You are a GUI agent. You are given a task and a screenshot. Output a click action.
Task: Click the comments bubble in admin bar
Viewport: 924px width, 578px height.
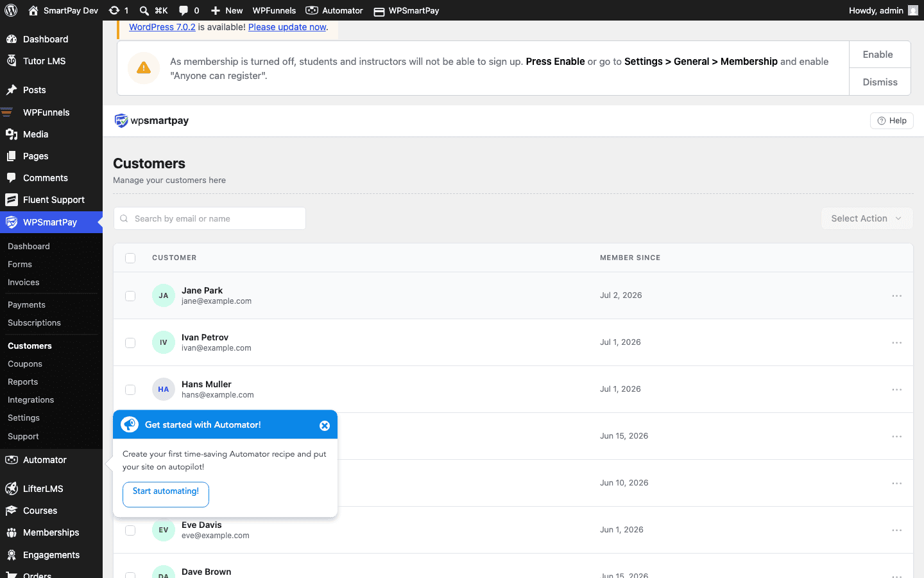(184, 10)
